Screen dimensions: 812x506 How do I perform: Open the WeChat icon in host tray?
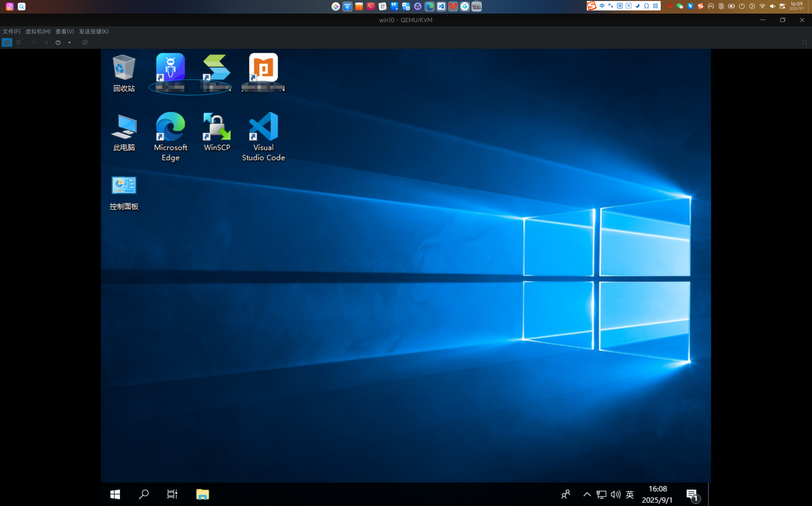[x=680, y=6]
